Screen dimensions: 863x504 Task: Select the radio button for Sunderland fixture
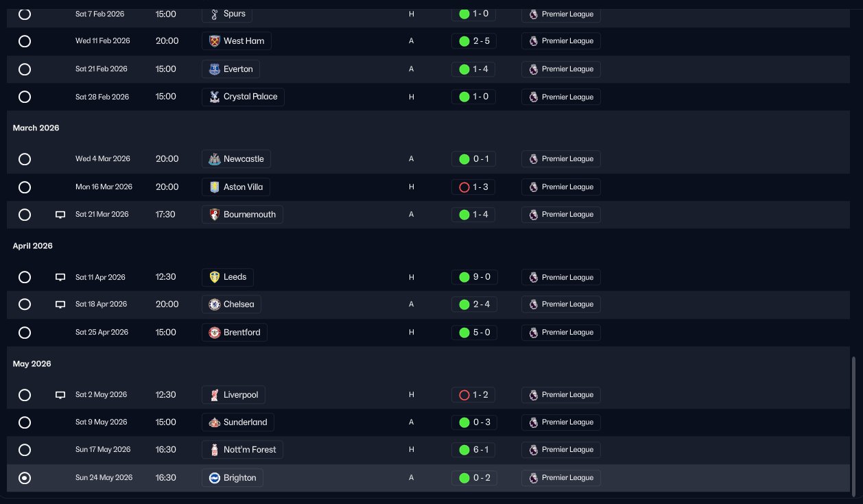click(x=25, y=422)
